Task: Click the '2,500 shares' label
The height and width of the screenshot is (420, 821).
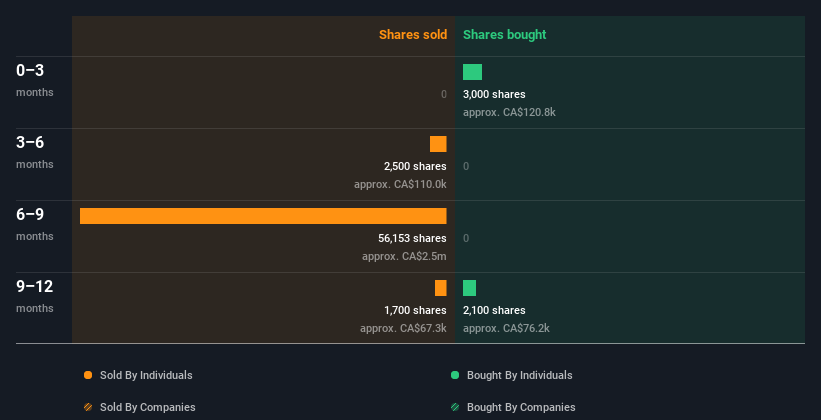Action: click(415, 167)
